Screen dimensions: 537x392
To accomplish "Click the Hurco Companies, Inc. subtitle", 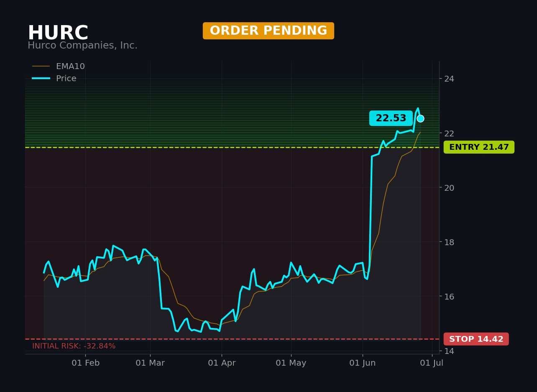I will coord(82,46).
